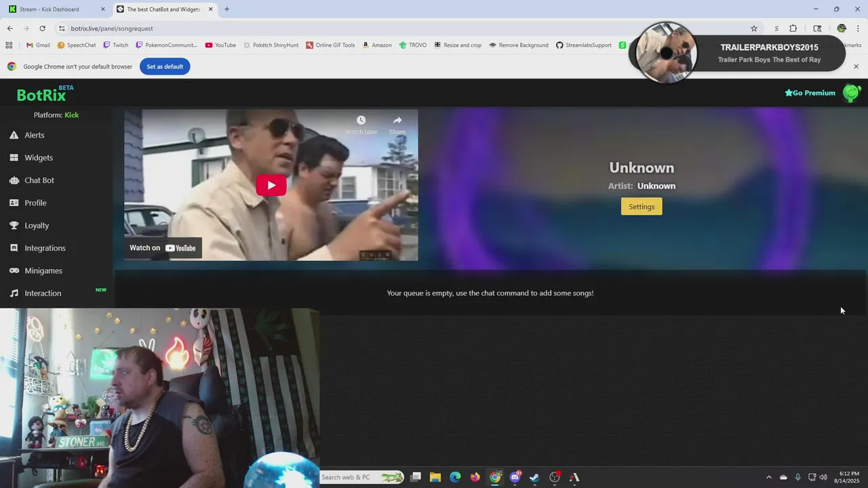Open the Chrome extensions puzzle icon

tap(793, 28)
